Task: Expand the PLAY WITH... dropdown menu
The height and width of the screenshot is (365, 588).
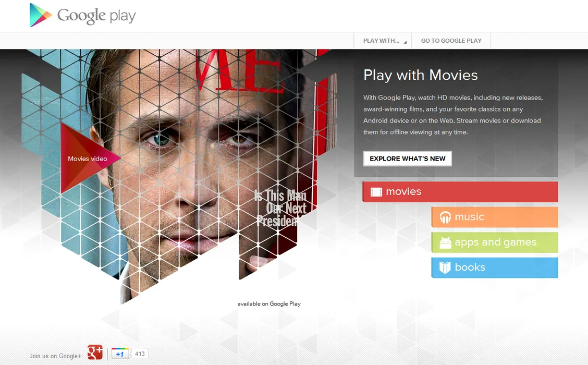Action: pos(383,41)
